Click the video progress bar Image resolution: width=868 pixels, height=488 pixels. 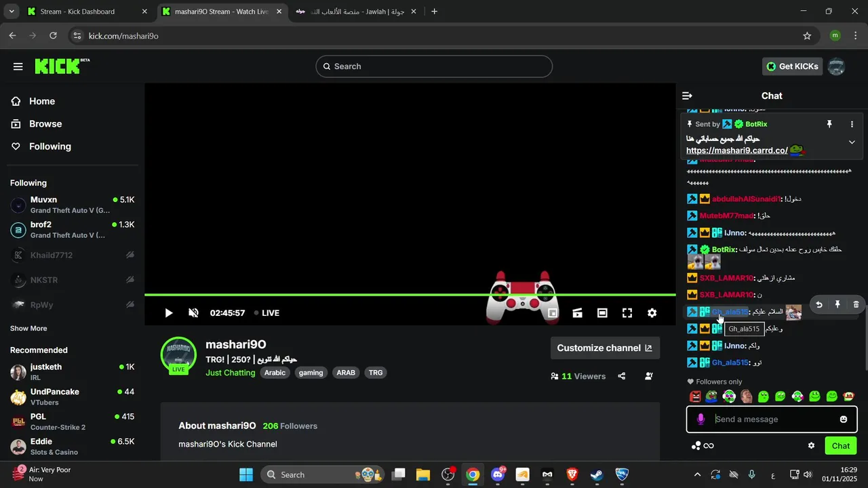click(410, 295)
